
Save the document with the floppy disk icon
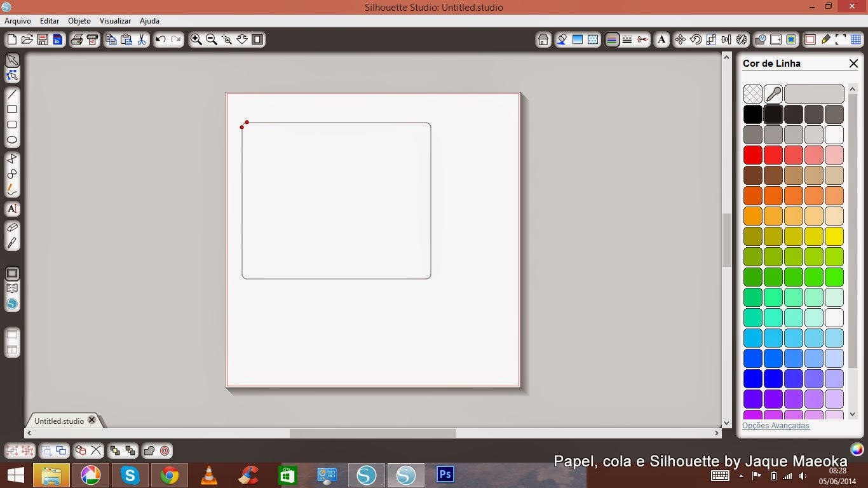pyautogui.click(x=42, y=39)
